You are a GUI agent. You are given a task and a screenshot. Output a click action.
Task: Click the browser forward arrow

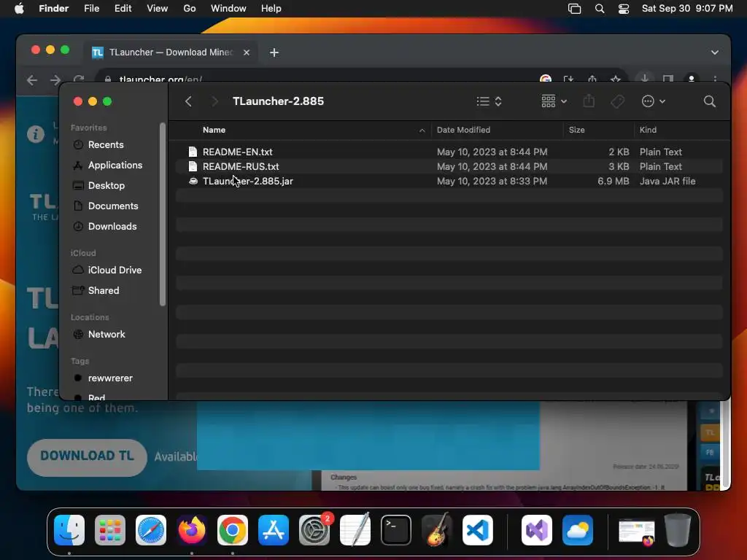click(55, 80)
